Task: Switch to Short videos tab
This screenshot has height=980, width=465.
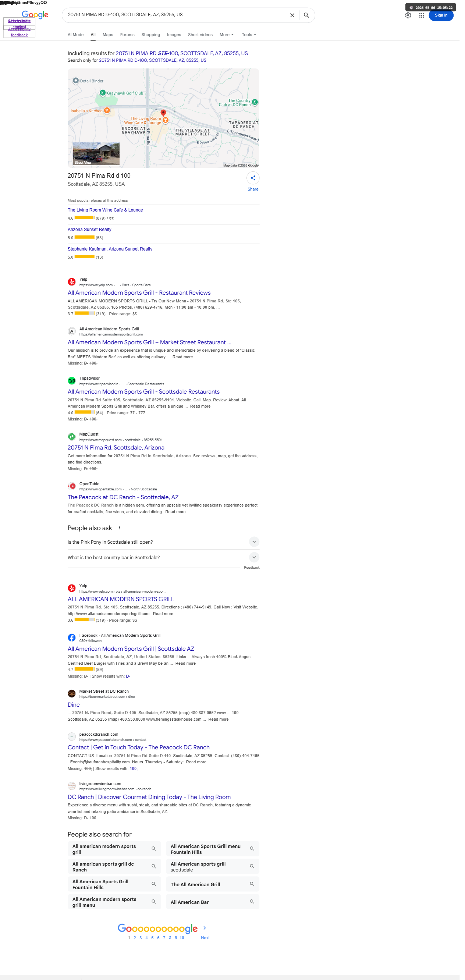Action: coord(202,35)
